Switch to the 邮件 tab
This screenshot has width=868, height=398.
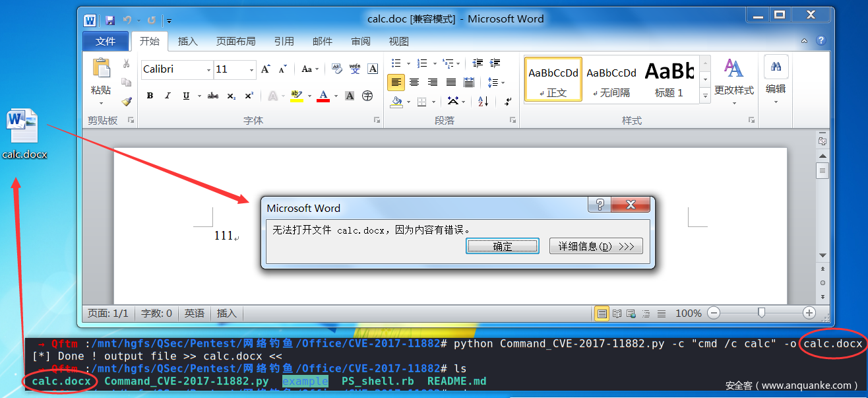pos(323,41)
